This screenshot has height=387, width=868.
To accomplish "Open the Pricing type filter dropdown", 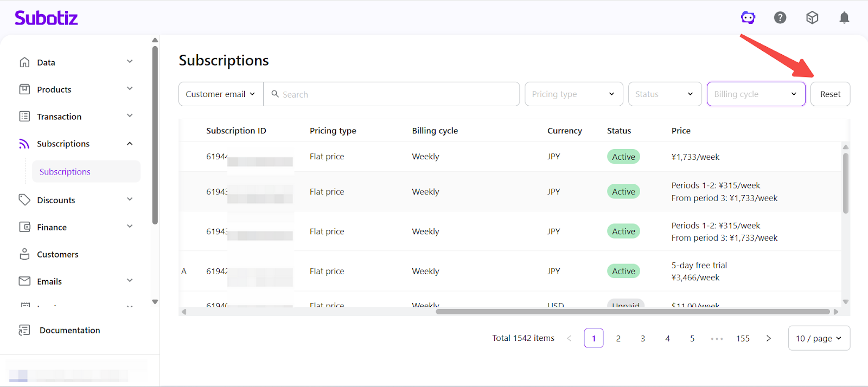I will pos(573,94).
